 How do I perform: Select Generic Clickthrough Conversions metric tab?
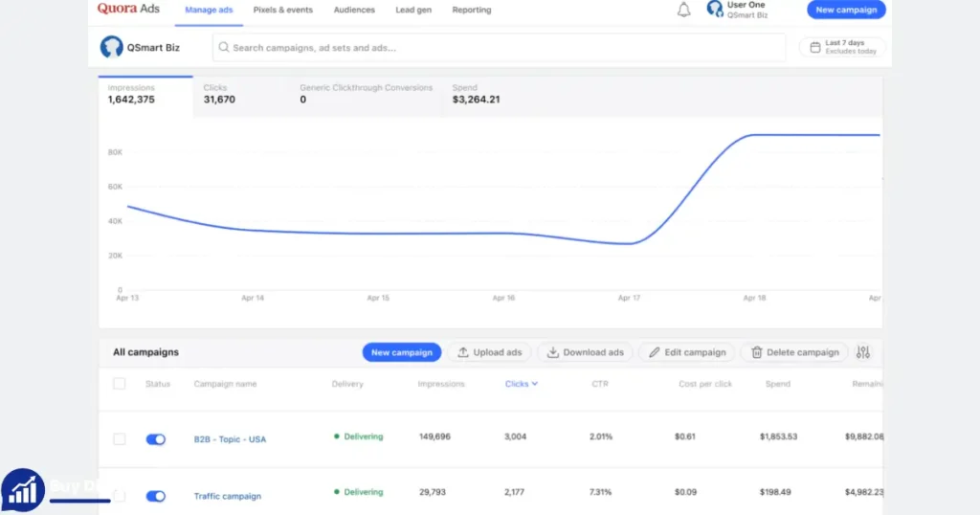click(x=366, y=95)
